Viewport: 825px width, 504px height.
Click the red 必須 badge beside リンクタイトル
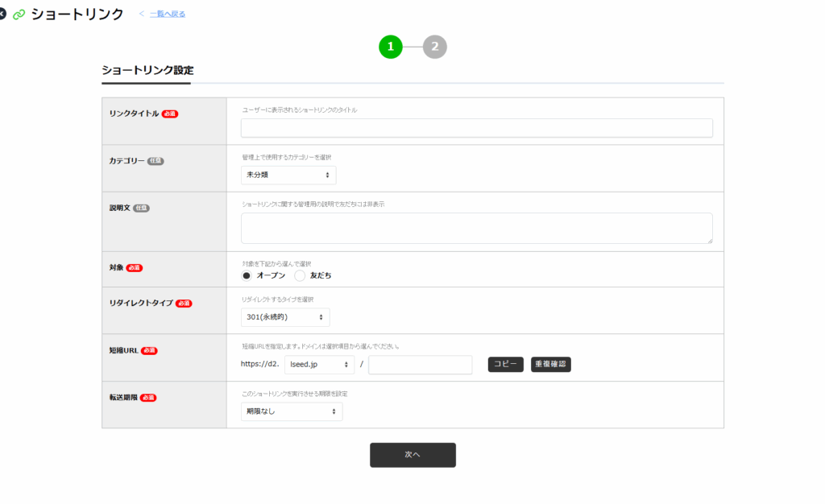tap(170, 114)
